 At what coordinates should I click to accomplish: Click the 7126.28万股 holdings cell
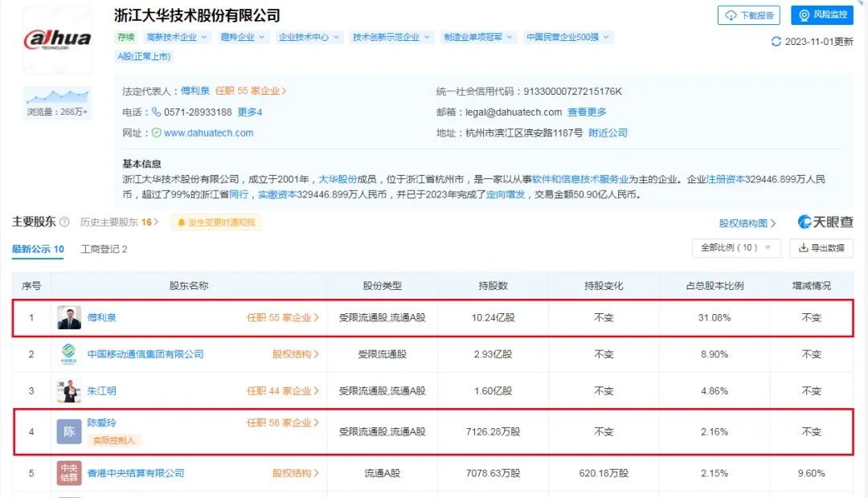(x=493, y=431)
